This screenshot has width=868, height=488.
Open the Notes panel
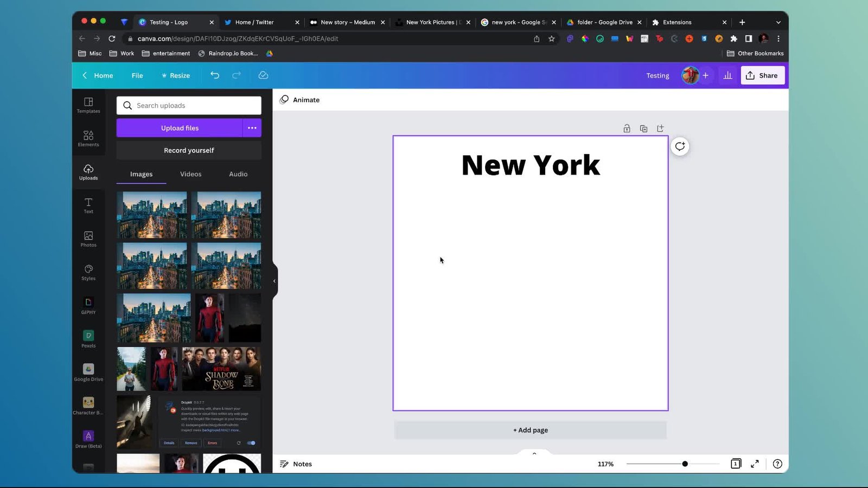click(x=296, y=464)
